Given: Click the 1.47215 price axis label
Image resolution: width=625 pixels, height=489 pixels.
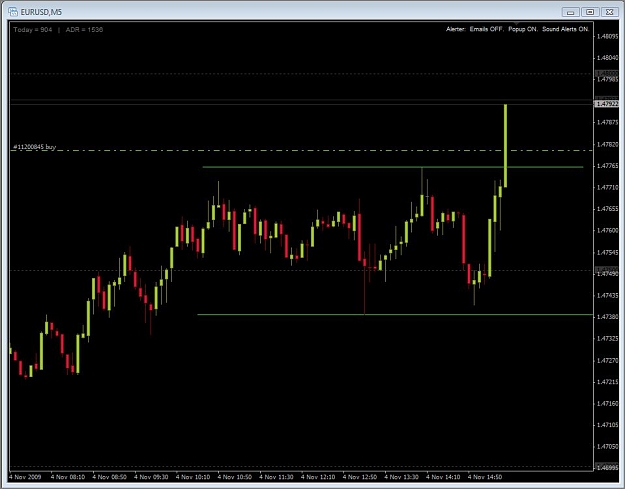Looking at the screenshot, I should point(607,382).
